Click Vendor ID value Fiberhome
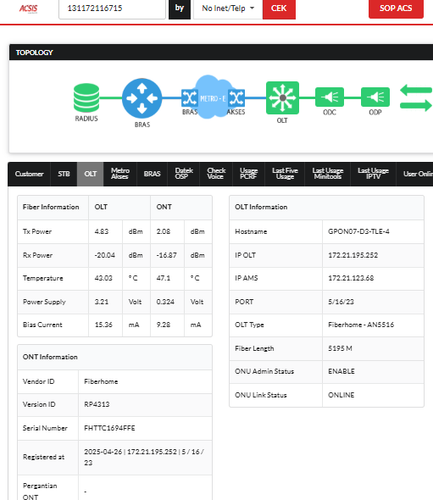This screenshot has width=433, height=500. click(x=101, y=381)
